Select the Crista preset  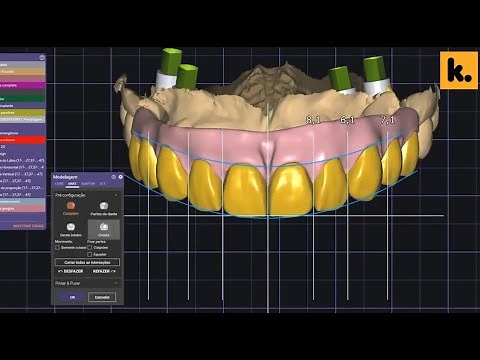coord(104,229)
